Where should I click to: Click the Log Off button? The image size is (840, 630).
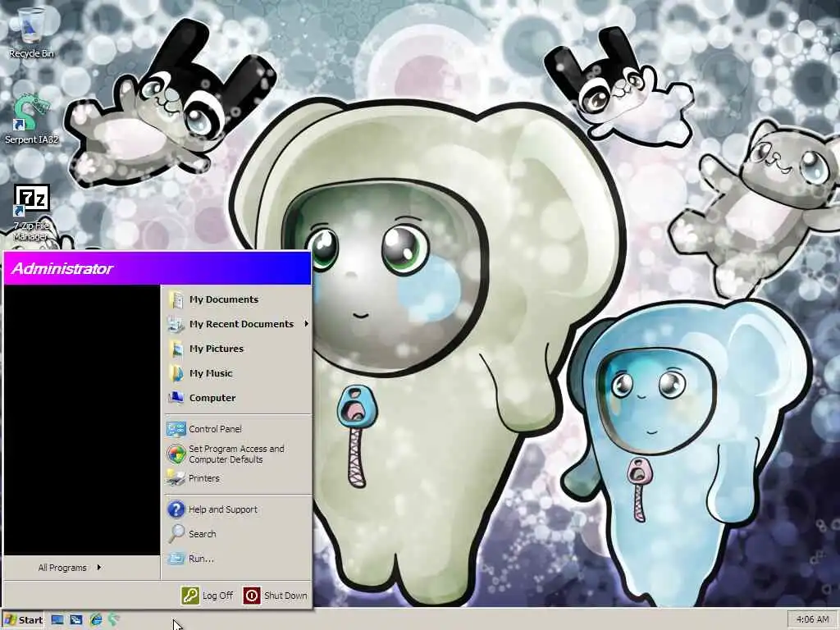click(x=208, y=596)
